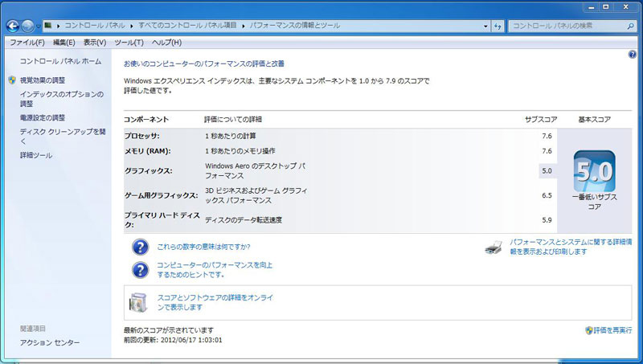Click shield icon beside 視覚効果の調整
The height and width of the screenshot is (364, 643).
12,80
